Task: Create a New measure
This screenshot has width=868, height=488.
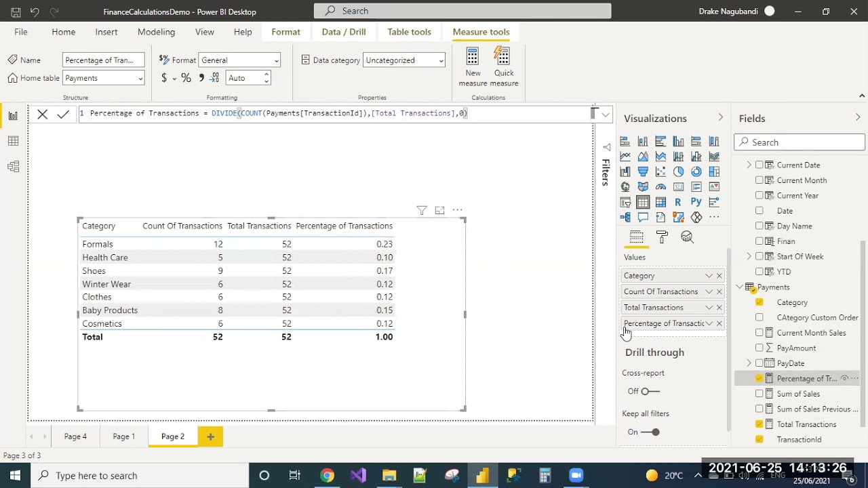Action: 473,66
